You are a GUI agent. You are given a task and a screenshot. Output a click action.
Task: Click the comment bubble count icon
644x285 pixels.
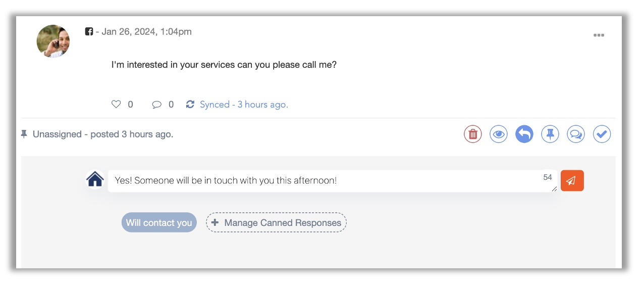point(157,105)
